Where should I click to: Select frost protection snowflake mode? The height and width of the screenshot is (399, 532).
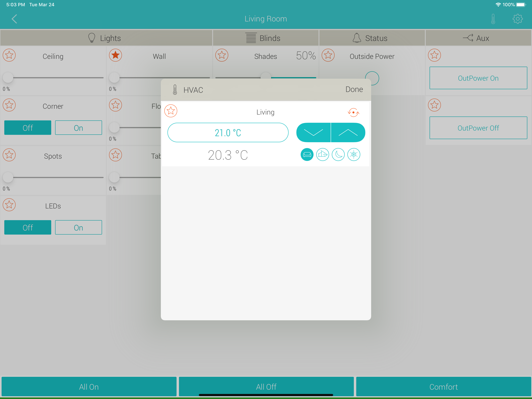point(354,154)
